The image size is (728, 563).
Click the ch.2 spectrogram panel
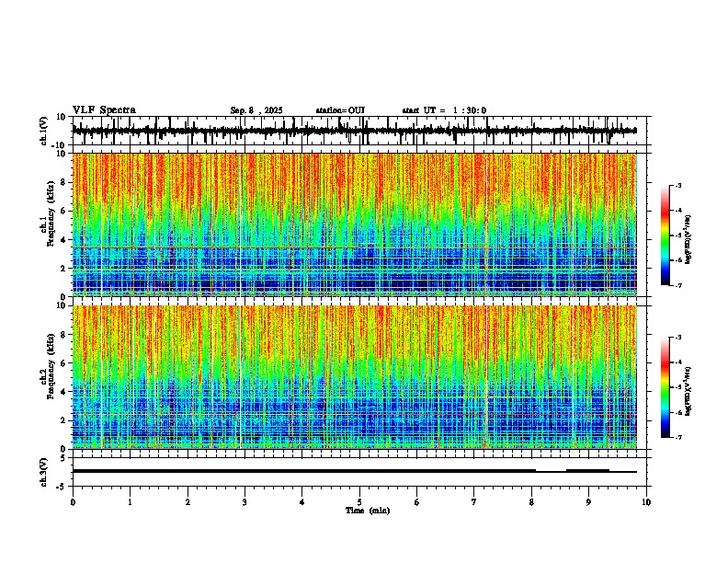pyautogui.click(x=359, y=377)
